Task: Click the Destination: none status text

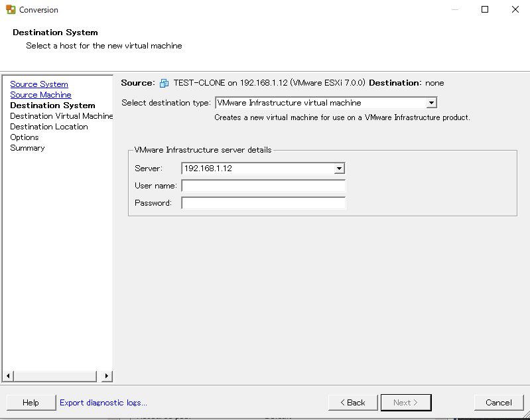Action: coord(406,83)
